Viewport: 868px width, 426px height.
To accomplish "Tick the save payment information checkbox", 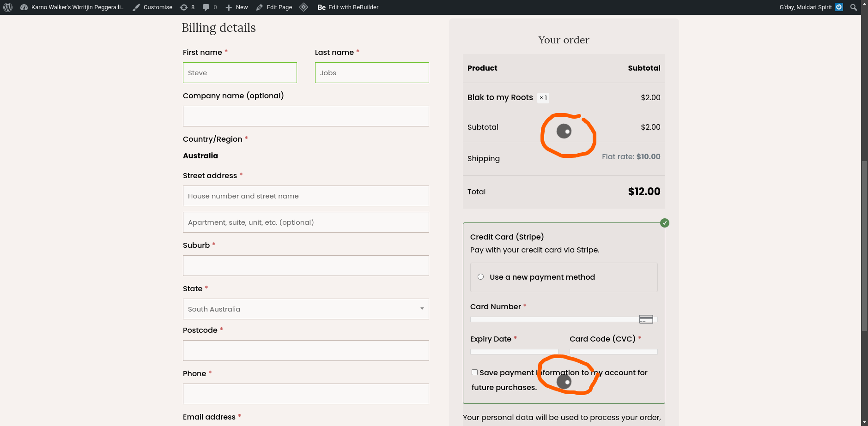I will click(474, 372).
